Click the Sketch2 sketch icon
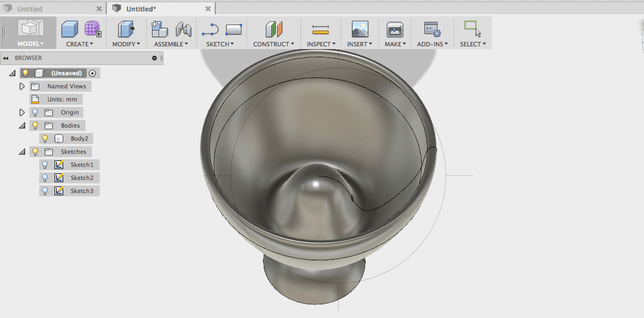 point(59,178)
